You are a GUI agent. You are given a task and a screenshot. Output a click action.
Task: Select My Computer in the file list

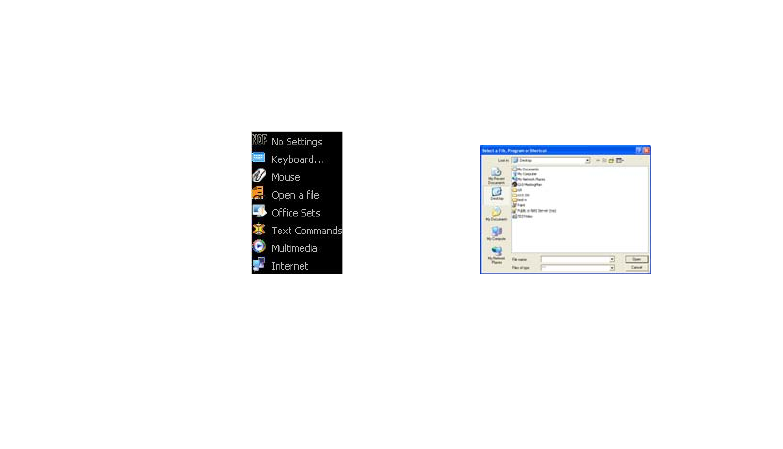(x=525, y=174)
